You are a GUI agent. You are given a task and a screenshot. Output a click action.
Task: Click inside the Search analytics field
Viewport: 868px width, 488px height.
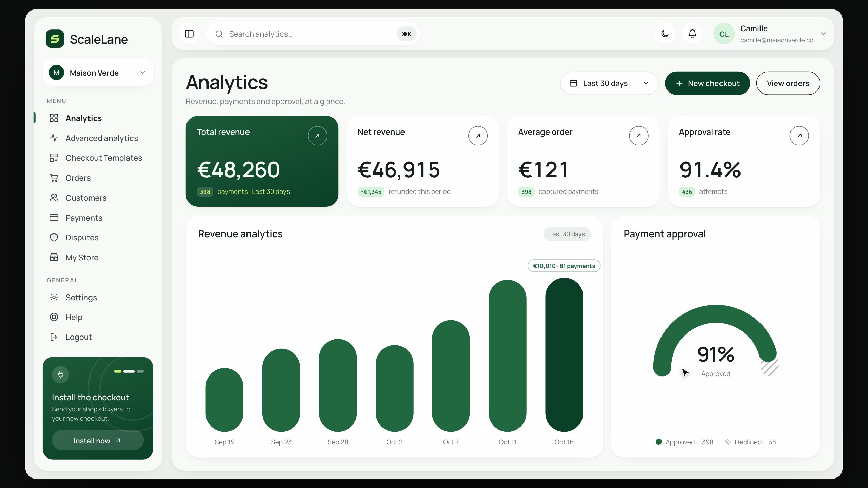click(313, 34)
